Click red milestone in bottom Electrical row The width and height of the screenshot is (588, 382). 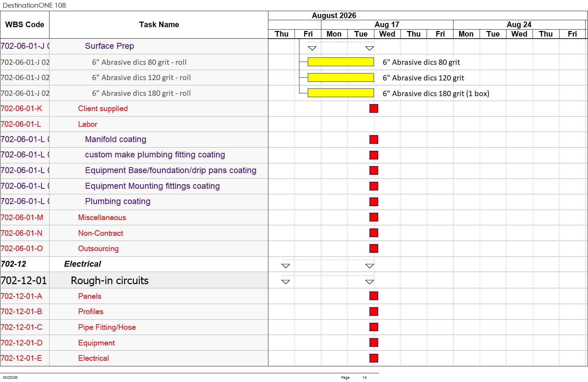pos(374,358)
